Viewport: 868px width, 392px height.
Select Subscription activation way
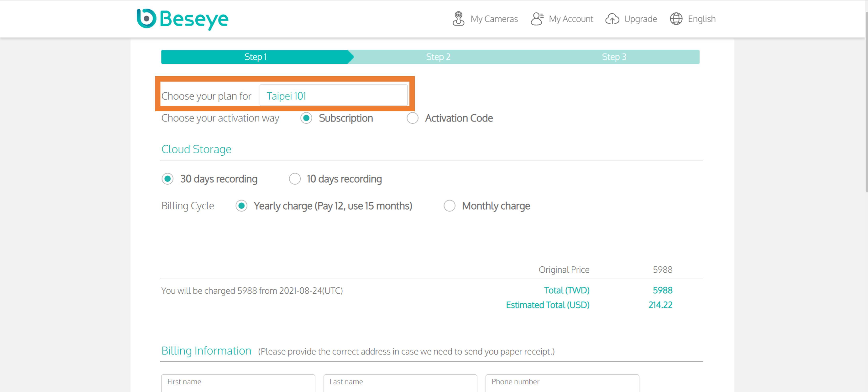coord(306,118)
